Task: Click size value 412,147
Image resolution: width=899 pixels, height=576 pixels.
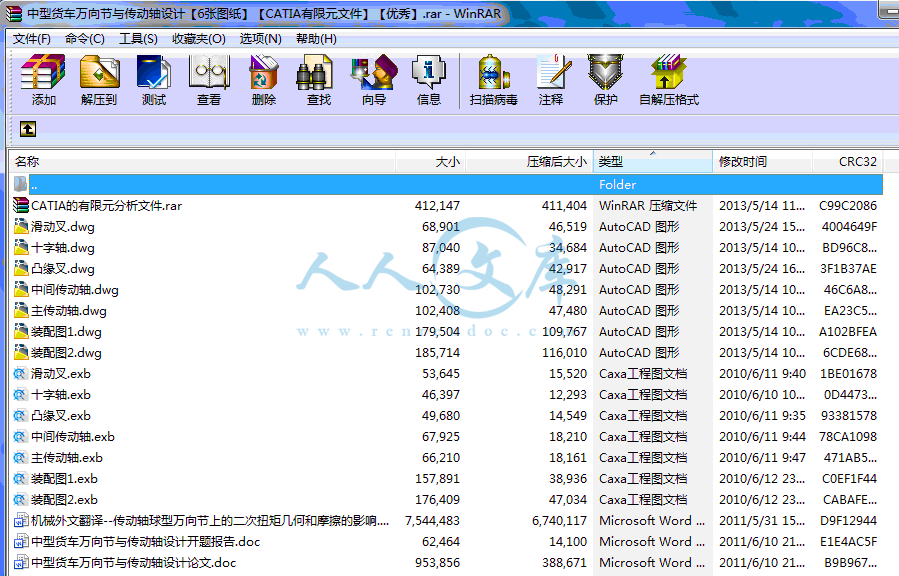Action: 437,206
